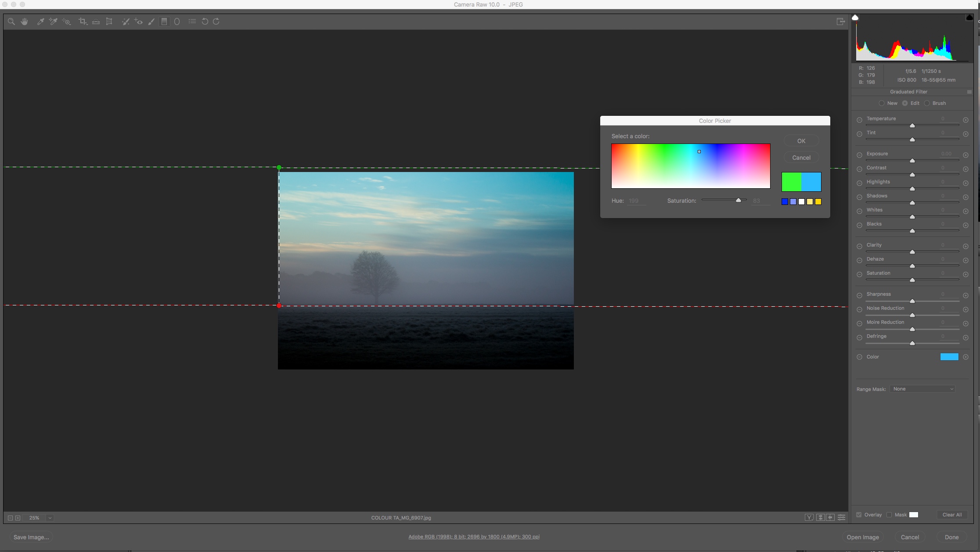Uncheck the Overlay checkbox
Screen dimensions: 980x552
(859, 515)
